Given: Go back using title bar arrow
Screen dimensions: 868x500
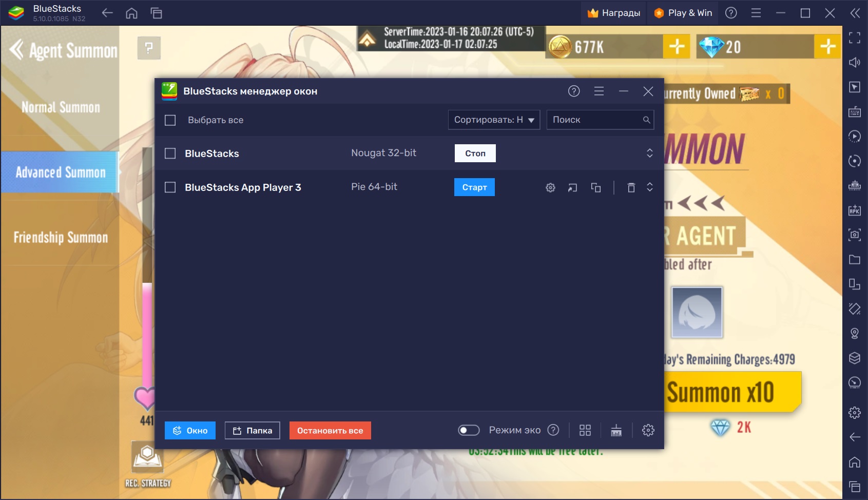Looking at the screenshot, I should click(107, 13).
